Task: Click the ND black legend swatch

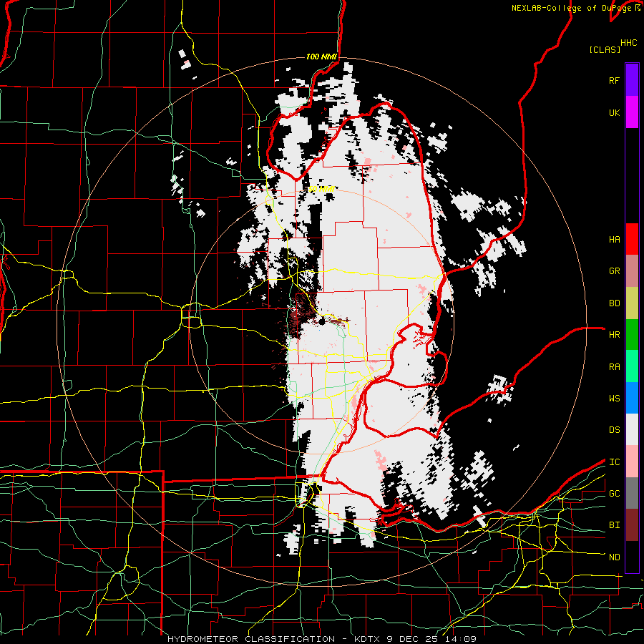Action: (x=632, y=557)
